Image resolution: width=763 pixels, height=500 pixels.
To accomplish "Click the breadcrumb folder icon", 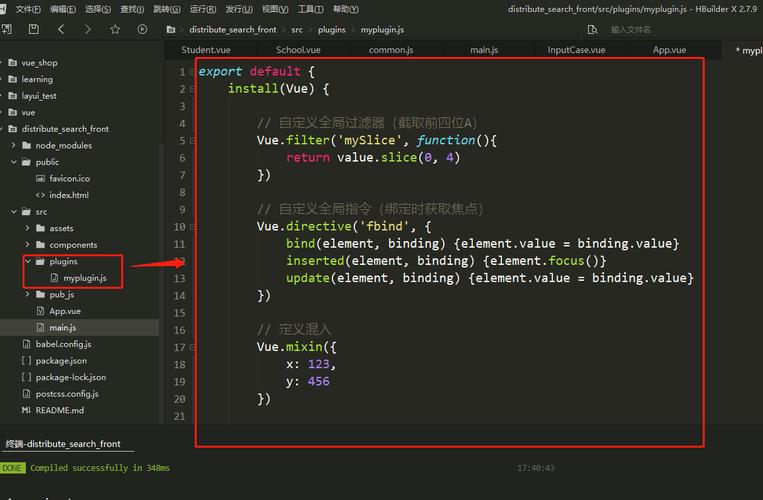I will [x=171, y=30].
